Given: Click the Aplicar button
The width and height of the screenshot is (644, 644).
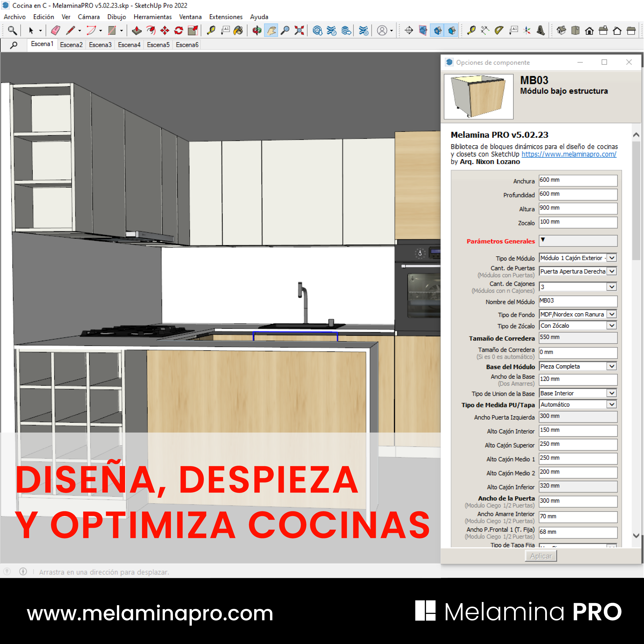Looking at the screenshot, I should coord(541,556).
